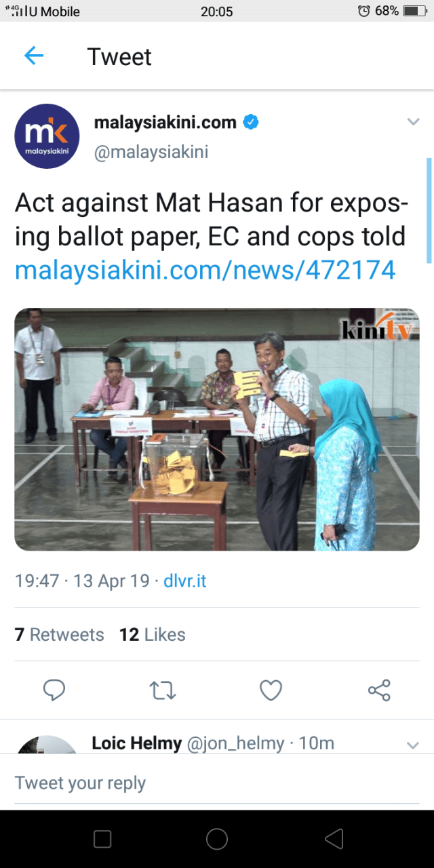Image resolution: width=434 pixels, height=868 pixels.
Task: Open the options chevron on Loic Helmy's reply
Action: click(x=413, y=745)
